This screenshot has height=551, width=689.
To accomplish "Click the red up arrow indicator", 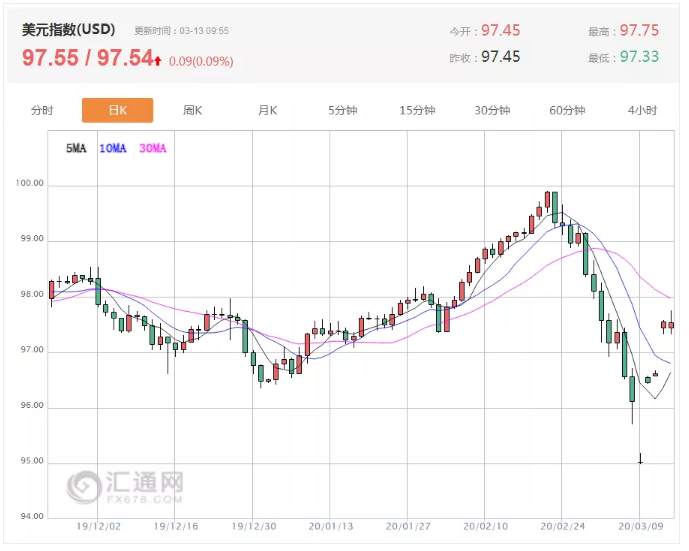I will tap(158, 61).
